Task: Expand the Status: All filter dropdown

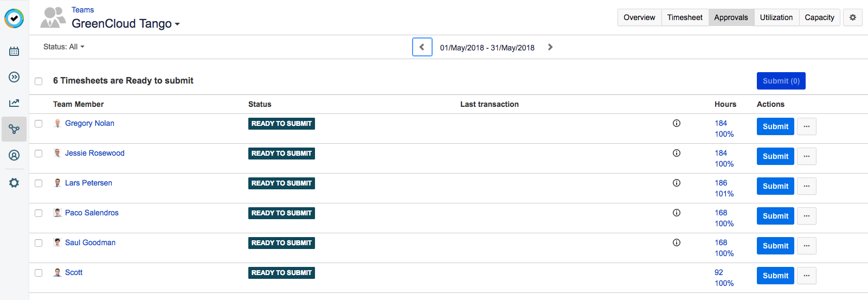Action: (x=64, y=47)
